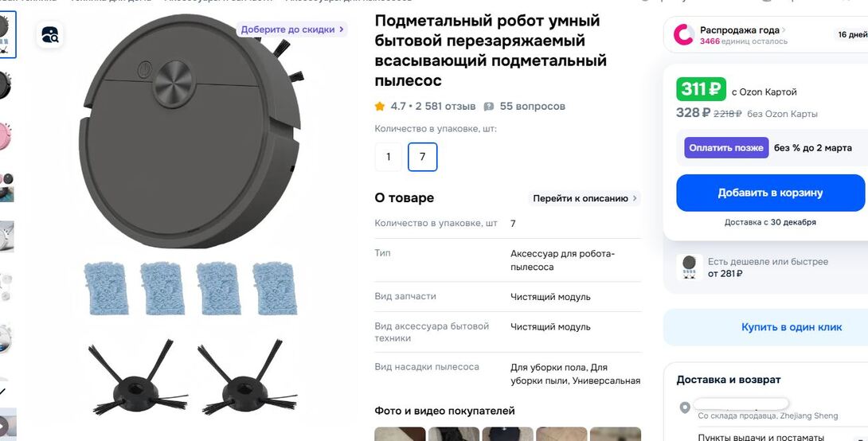Click the delivery location pin icon
Screen dimensions: 868x441
[685, 408]
